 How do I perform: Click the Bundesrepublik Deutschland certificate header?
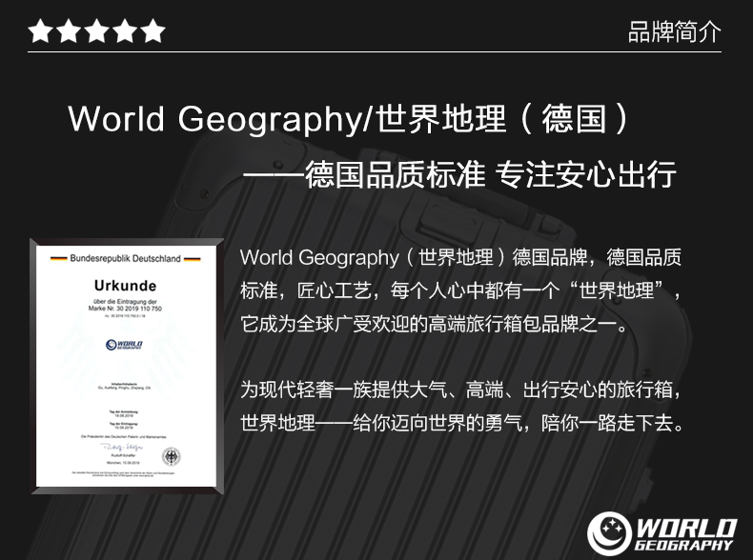(x=125, y=259)
